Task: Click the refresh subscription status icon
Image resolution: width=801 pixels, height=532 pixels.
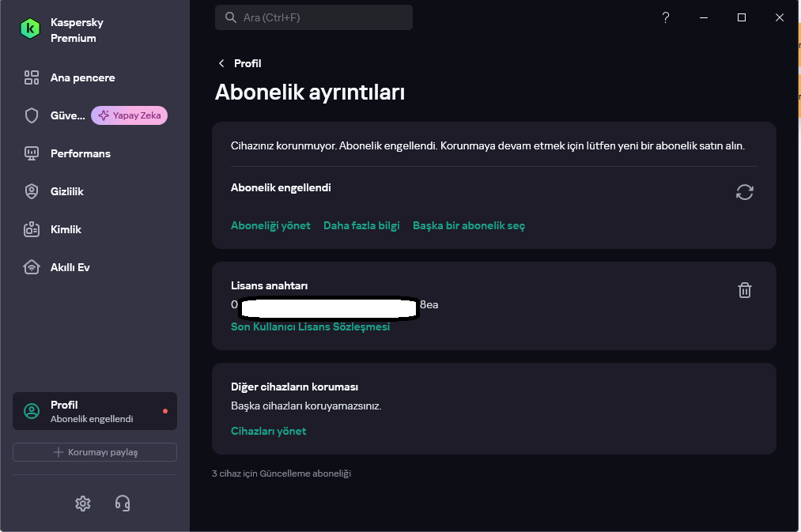Action: pos(744,192)
